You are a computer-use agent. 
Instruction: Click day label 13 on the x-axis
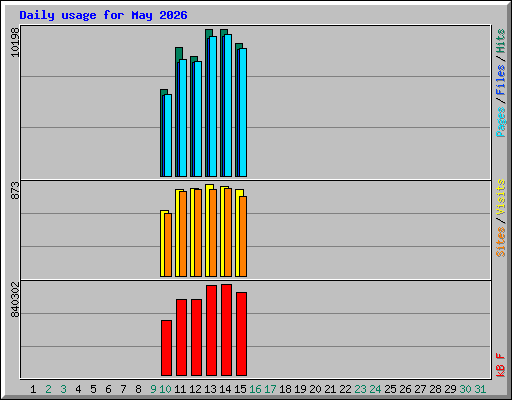point(210,389)
